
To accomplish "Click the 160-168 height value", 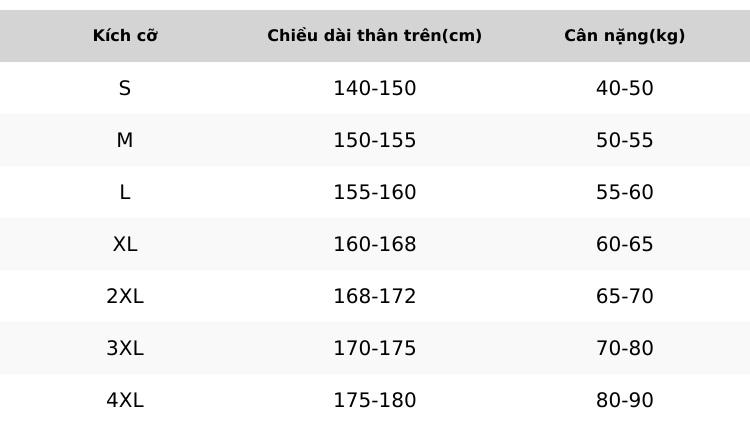I will [x=375, y=244].
